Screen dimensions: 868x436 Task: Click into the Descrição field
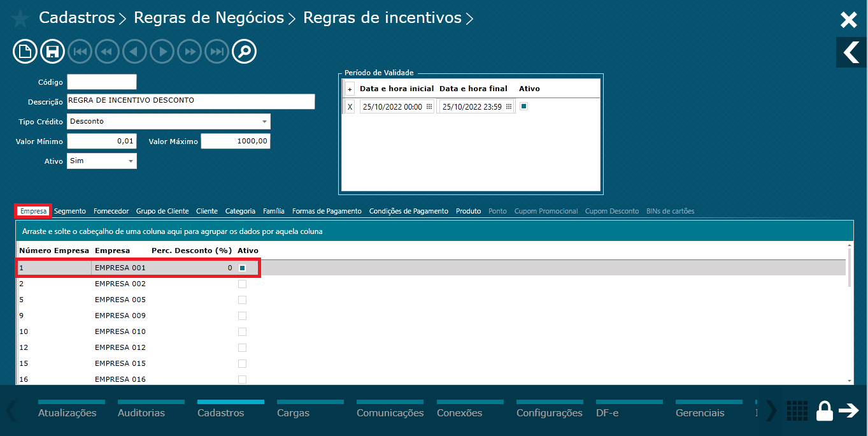[x=191, y=102]
